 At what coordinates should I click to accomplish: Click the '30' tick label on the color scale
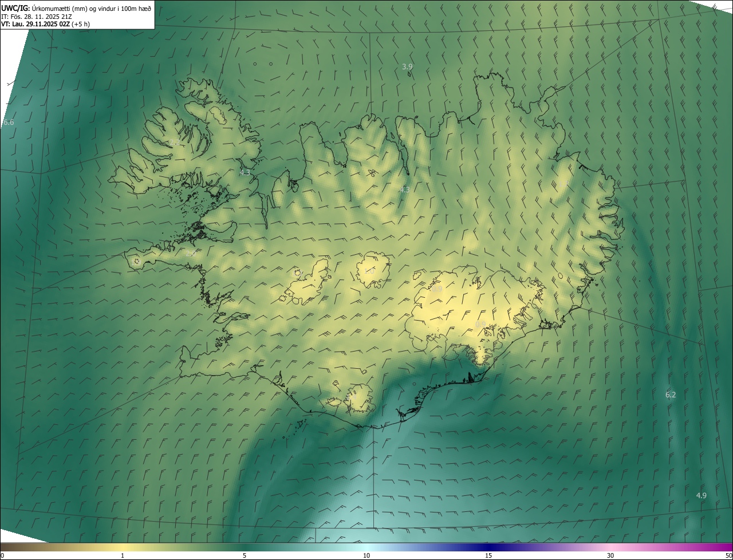point(610,556)
